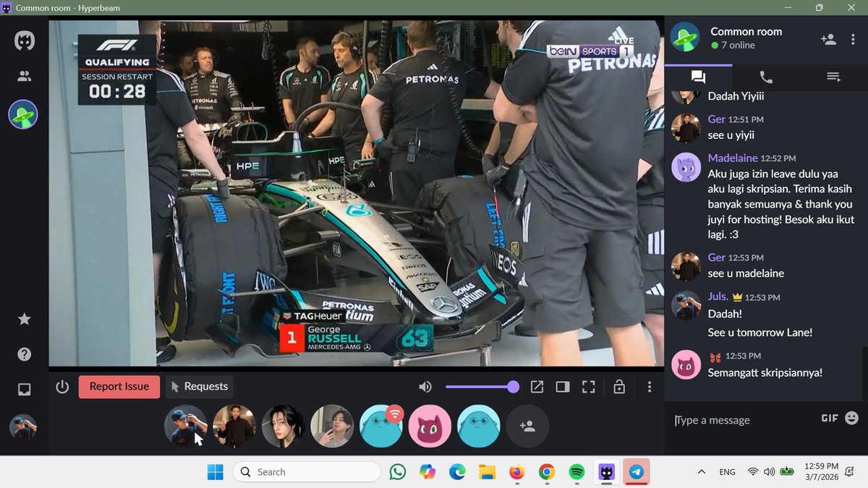This screenshot has width=868, height=488.
Task: Enter fullscreen mode for the stream
Action: [589, 387]
